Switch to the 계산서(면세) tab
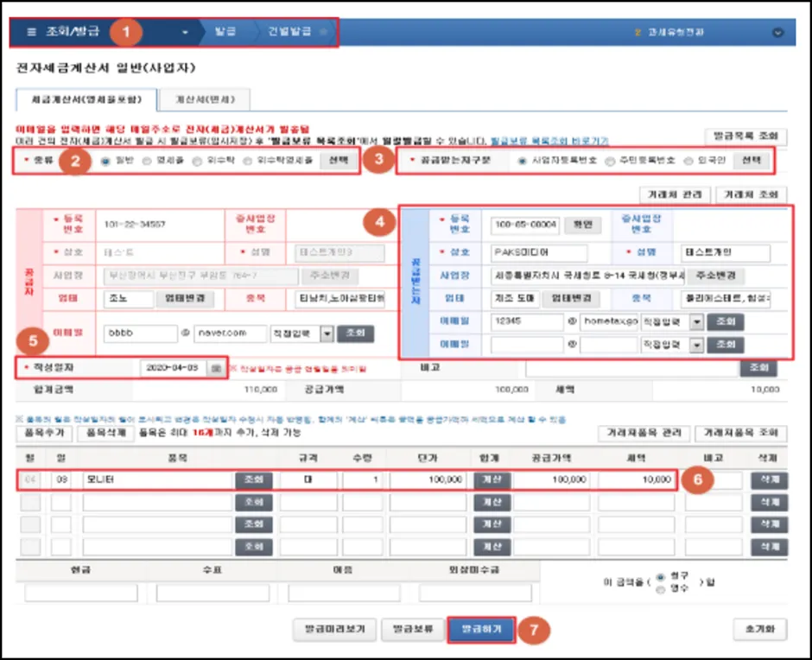812x660 pixels. (205, 99)
